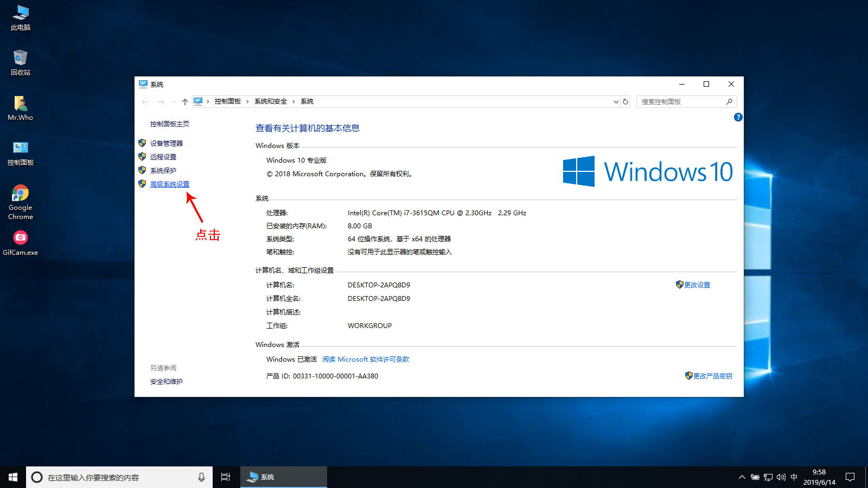The height and width of the screenshot is (488, 868).
Task: Select the 8.00 GB RAM value
Action: tap(360, 226)
